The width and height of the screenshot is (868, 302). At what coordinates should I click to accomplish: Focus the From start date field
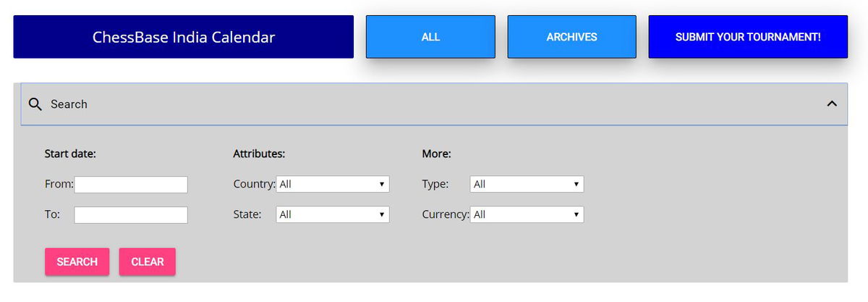pos(131,185)
